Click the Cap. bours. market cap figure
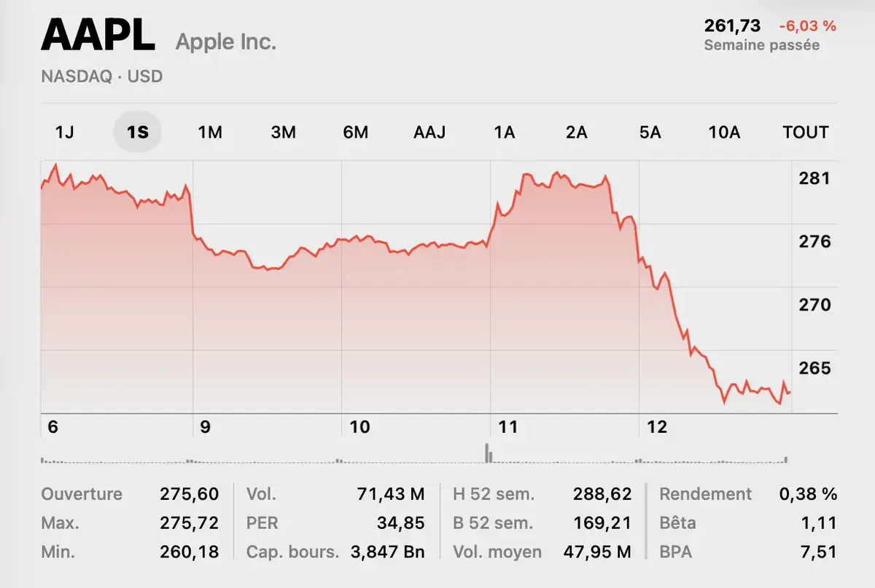Image resolution: width=875 pixels, height=588 pixels. [389, 552]
